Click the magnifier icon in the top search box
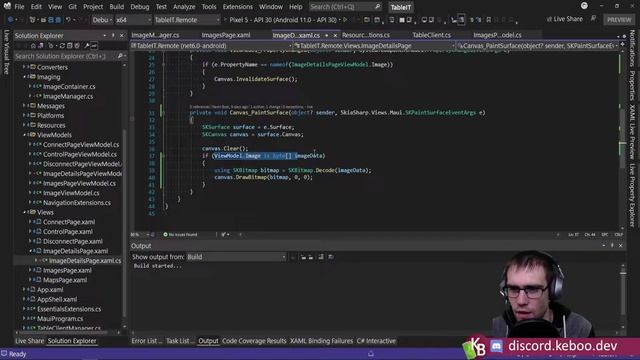The height and width of the screenshot is (360, 640). coord(378,7)
